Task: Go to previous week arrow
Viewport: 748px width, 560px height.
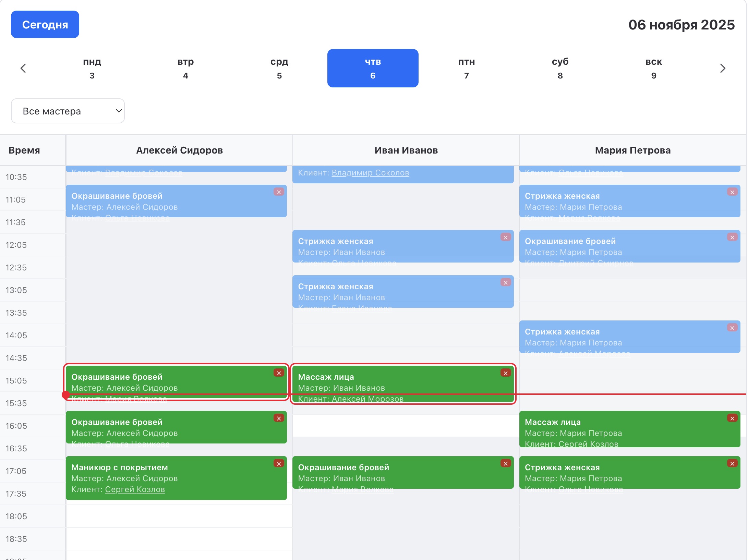Action: click(23, 68)
